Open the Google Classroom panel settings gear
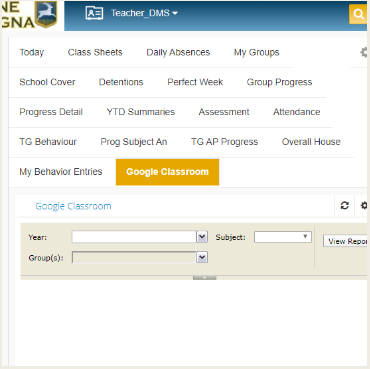The height and width of the screenshot is (369, 370). coord(364,205)
